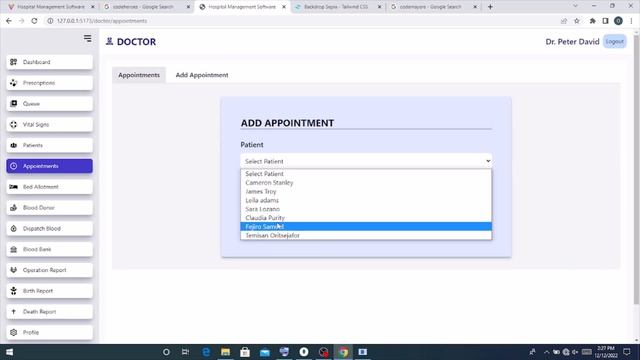
Task: Open Operation Report page from sidebar
Action: 49,270
